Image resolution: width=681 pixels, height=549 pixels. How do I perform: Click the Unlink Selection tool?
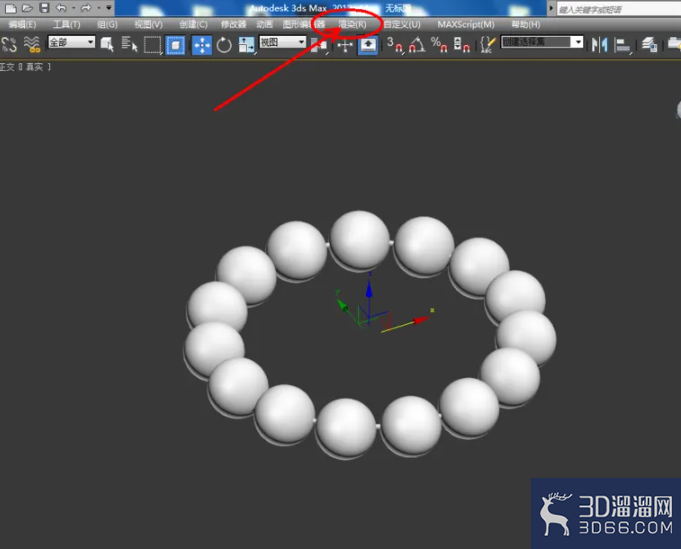point(9,44)
